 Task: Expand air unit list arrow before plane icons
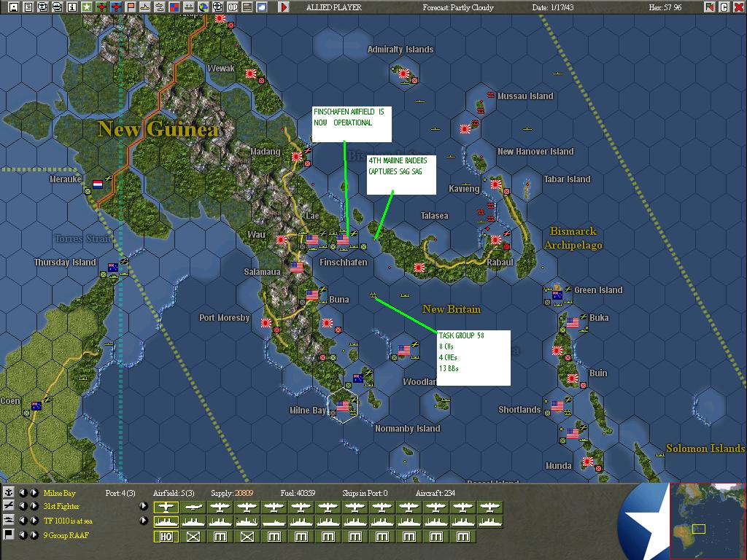pos(144,506)
